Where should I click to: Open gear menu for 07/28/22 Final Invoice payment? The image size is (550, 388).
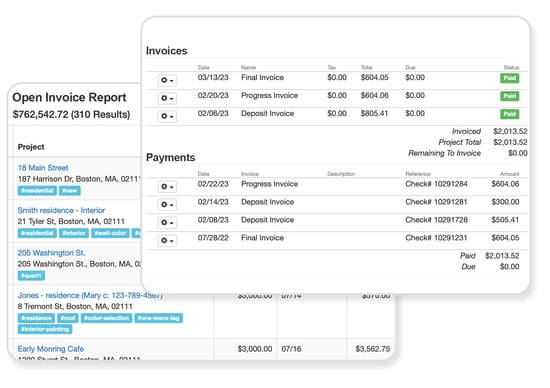pos(167,241)
